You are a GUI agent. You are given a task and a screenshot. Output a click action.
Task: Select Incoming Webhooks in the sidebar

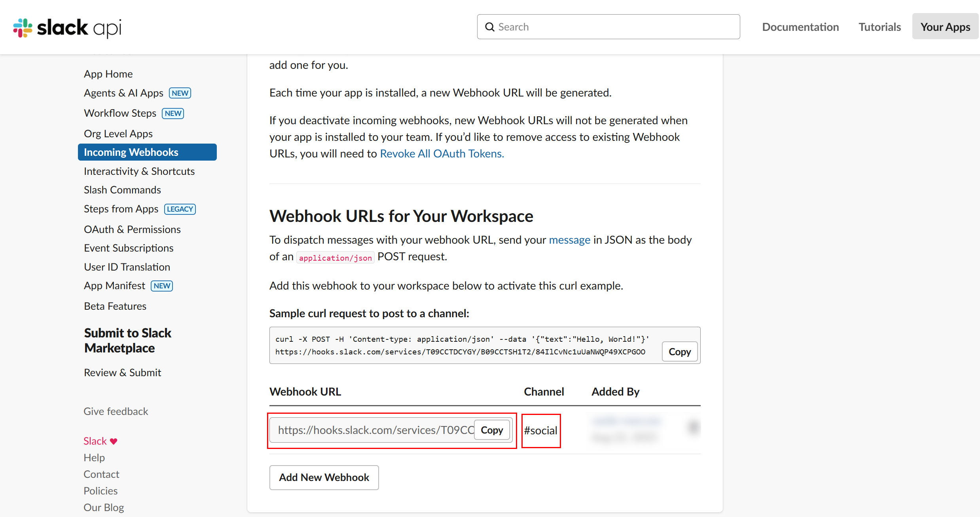point(131,152)
